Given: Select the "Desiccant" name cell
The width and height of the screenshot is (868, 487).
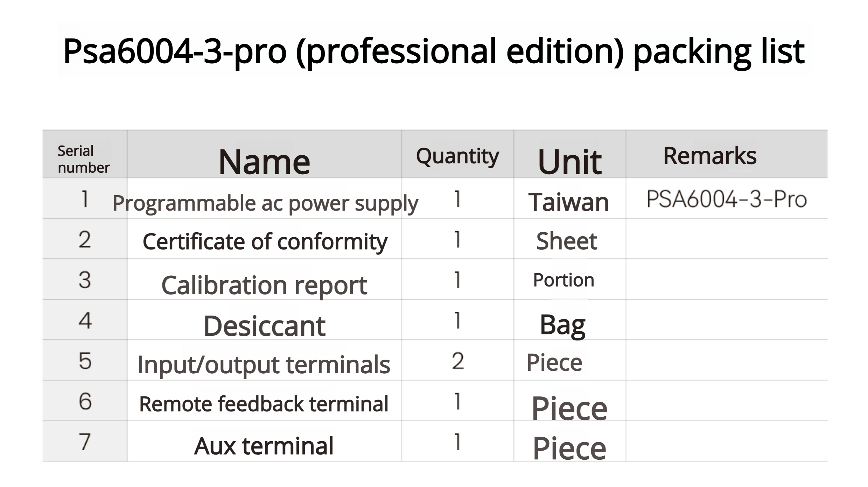Looking at the screenshot, I should coord(264,326).
